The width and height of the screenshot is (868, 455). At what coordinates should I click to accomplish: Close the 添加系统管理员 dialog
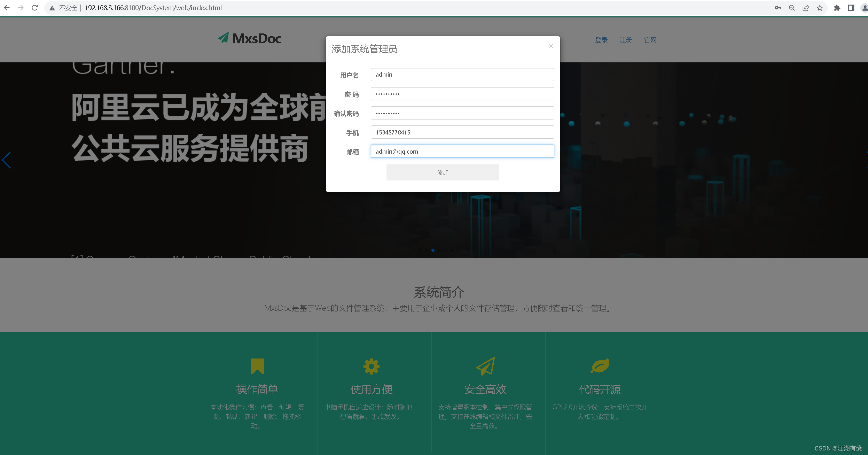click(x=551, y=46)
